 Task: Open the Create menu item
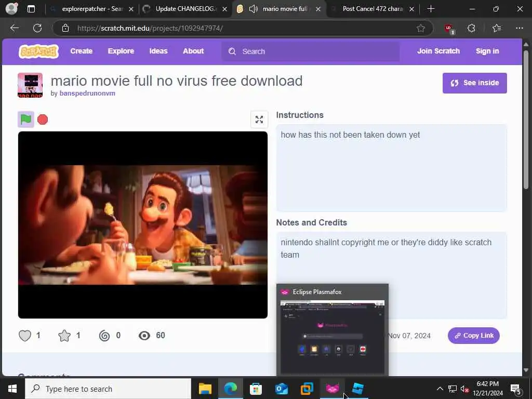(x=82, y=51)
